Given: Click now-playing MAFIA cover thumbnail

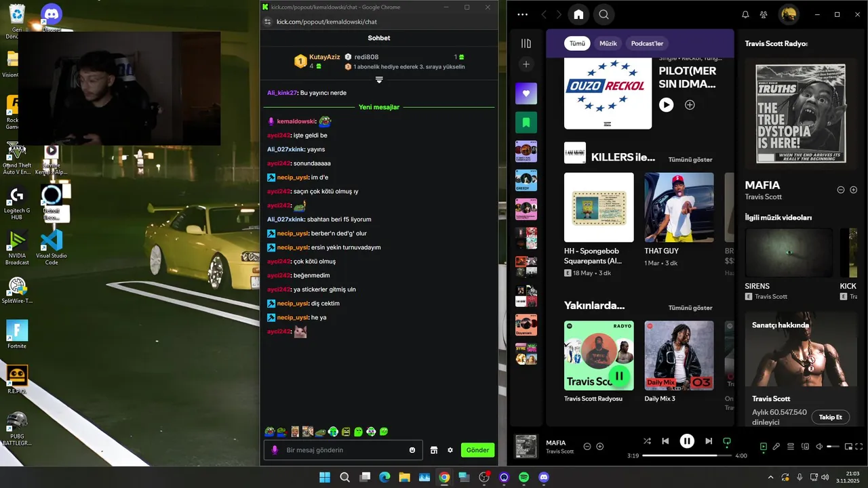Looking at the screenshot, I should (526, 447).
